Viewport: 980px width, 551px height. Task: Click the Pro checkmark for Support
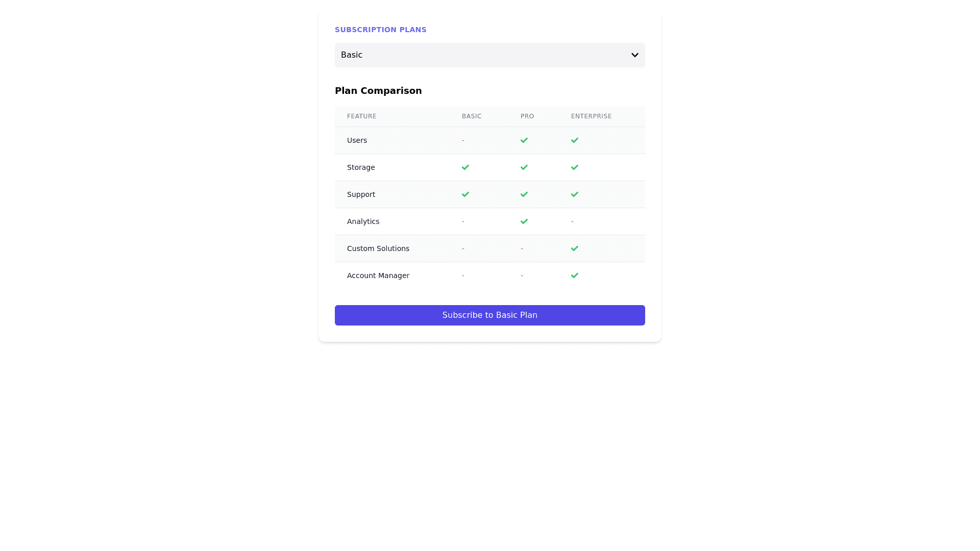[524, 194]
